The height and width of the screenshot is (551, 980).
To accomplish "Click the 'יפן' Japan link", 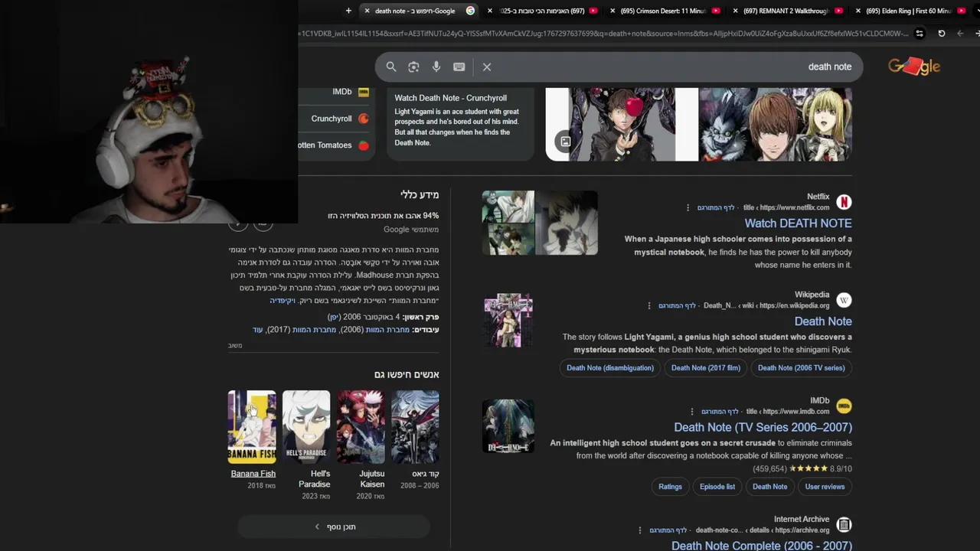I will click(x=334, y=317).
